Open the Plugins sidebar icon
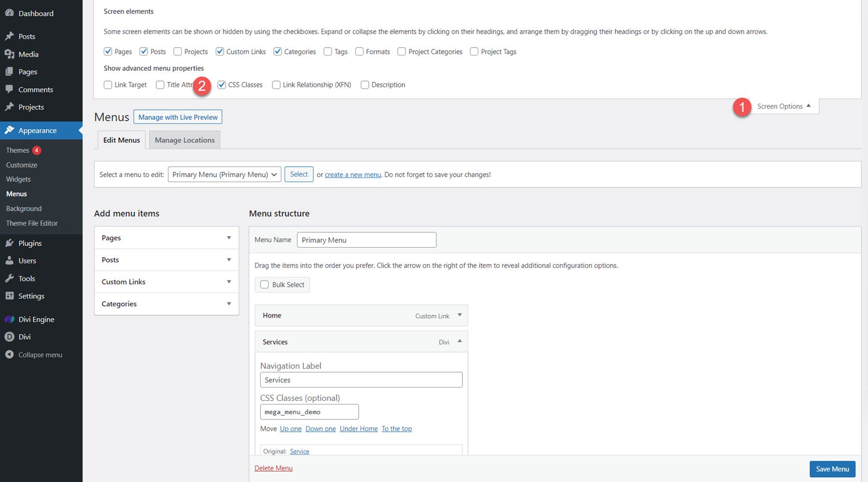868x482 pixels. (10, 243)
